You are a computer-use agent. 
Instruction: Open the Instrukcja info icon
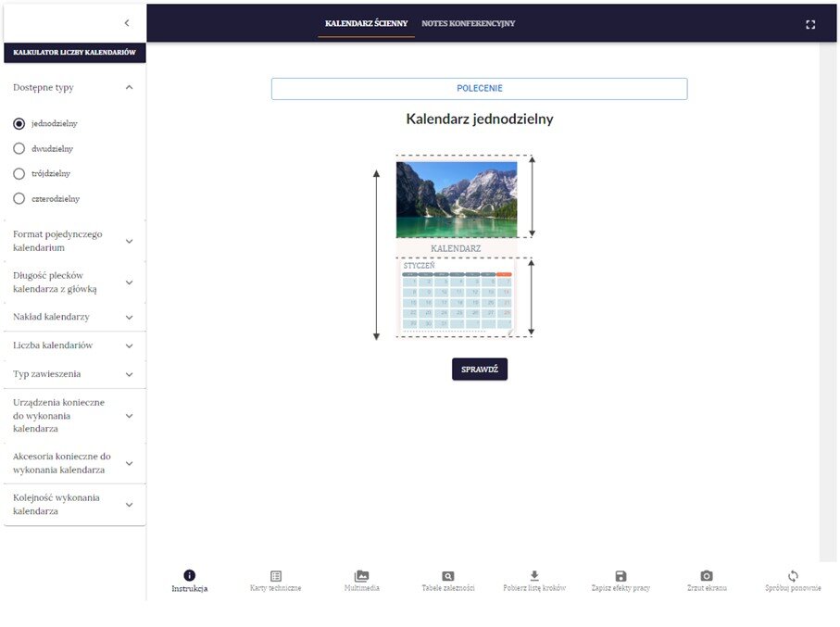click(x=190, y=575)
